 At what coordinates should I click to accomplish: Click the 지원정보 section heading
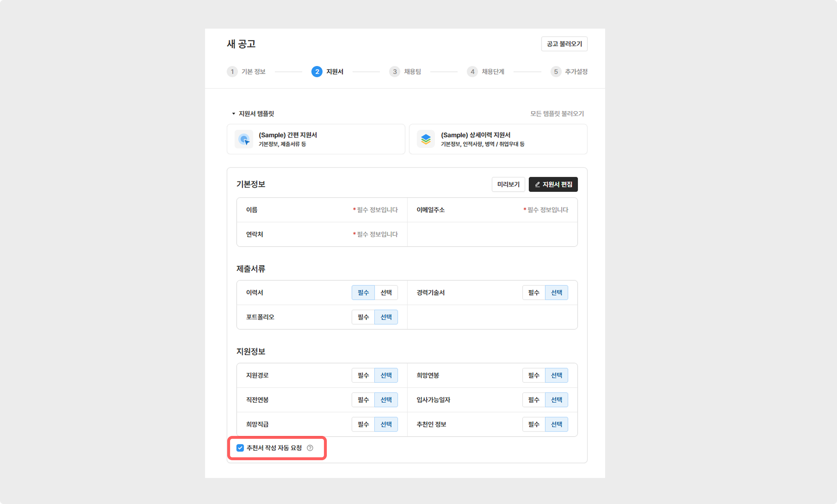point(251,352)
